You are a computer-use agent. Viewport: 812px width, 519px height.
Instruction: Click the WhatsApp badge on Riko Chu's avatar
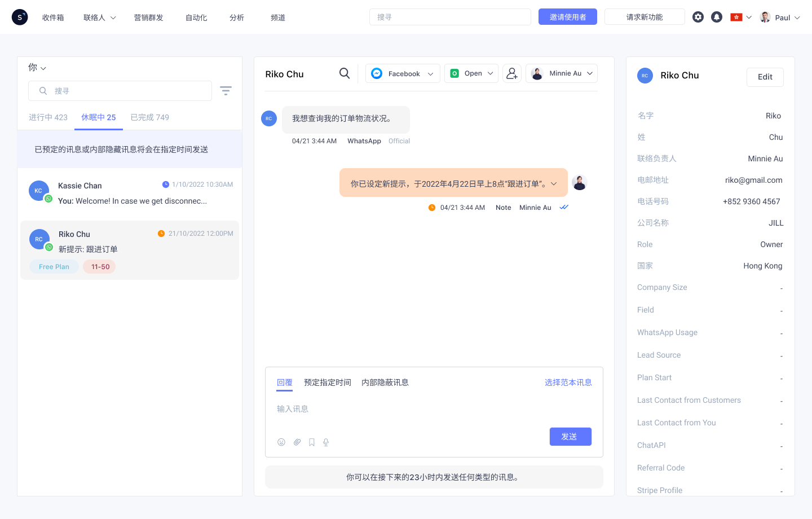48,247
